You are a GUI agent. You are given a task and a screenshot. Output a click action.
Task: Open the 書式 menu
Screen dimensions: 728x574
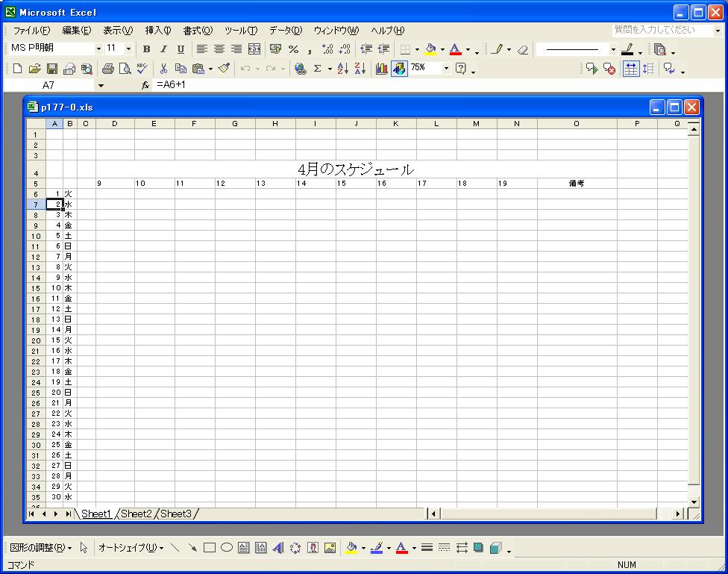(x=198, y=31)
